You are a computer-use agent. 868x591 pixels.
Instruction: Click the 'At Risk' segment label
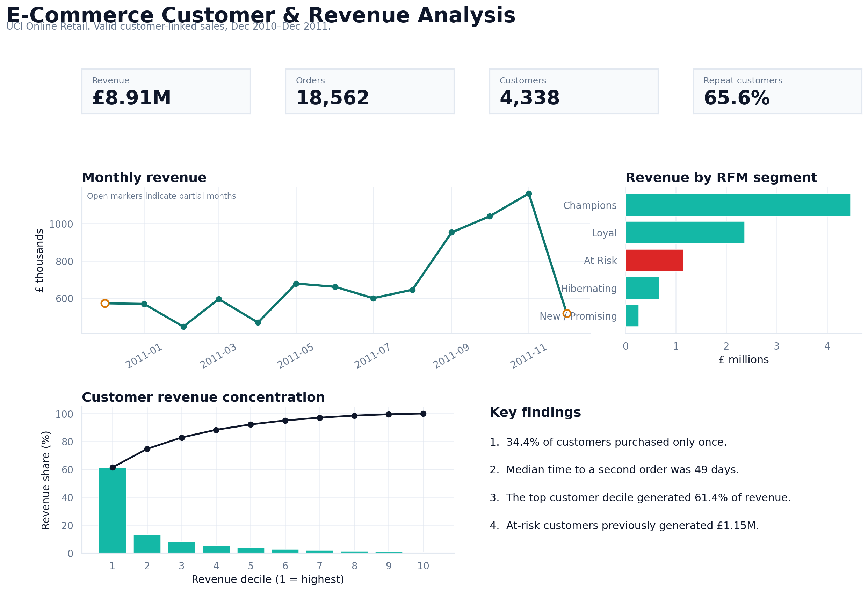coord(600,261)
